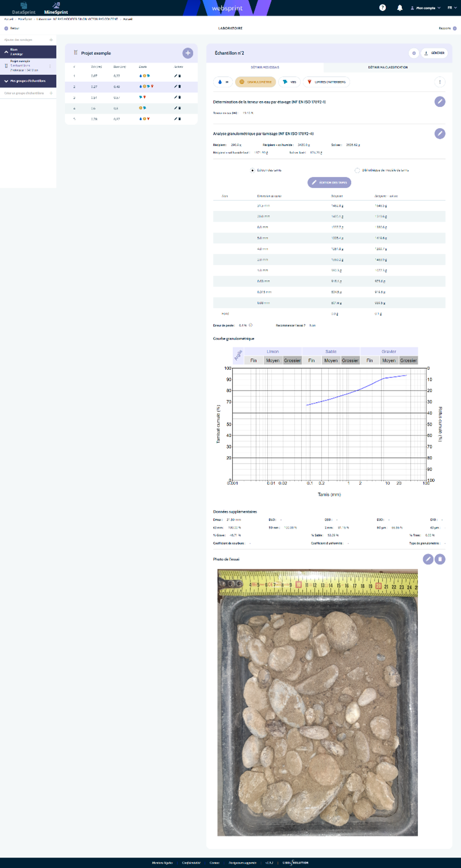Click the plus button in Projet exemple
461x868 pixels.
point(187,53)
